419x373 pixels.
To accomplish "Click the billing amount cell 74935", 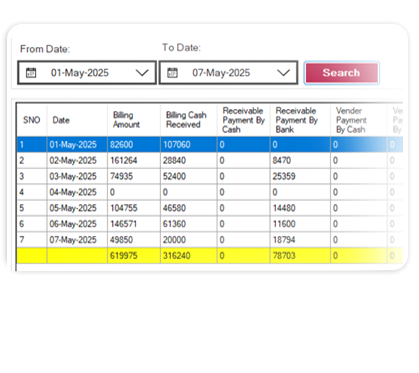I will (x=134, y=176).
